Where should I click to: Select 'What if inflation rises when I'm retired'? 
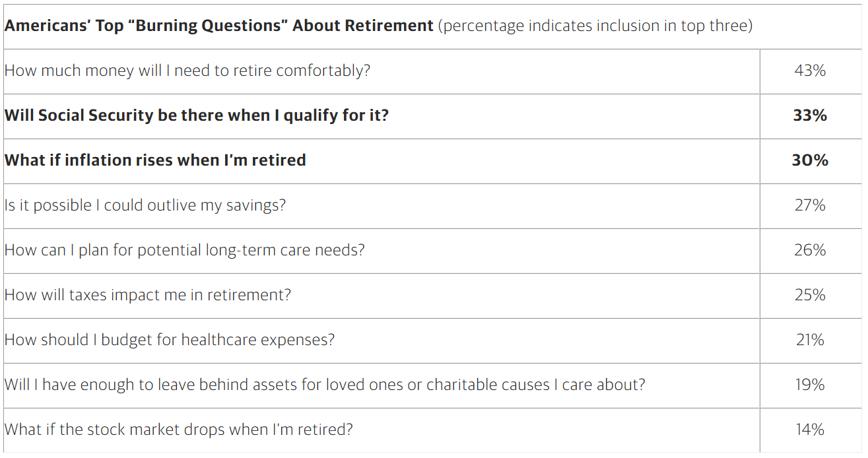[x=155, y=160]
